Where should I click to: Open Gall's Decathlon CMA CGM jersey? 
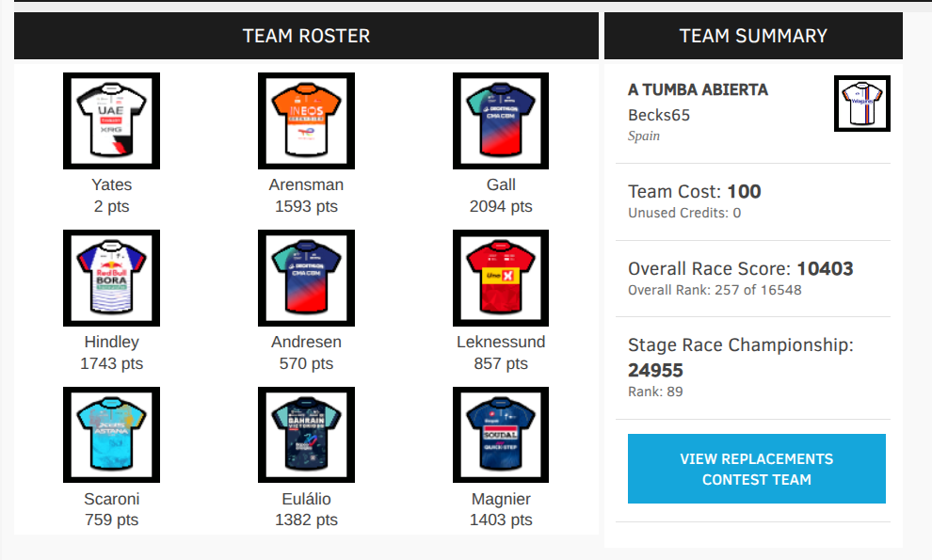coord(501,120)
